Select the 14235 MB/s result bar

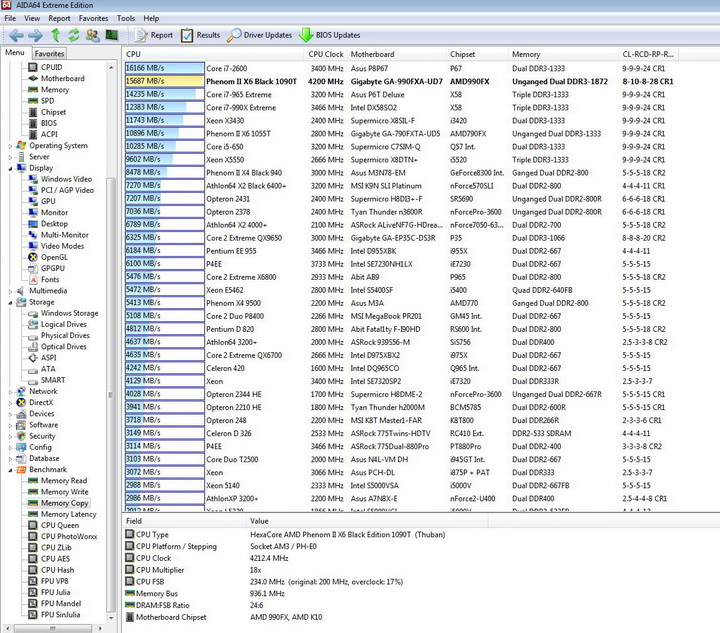coord(164,94)
